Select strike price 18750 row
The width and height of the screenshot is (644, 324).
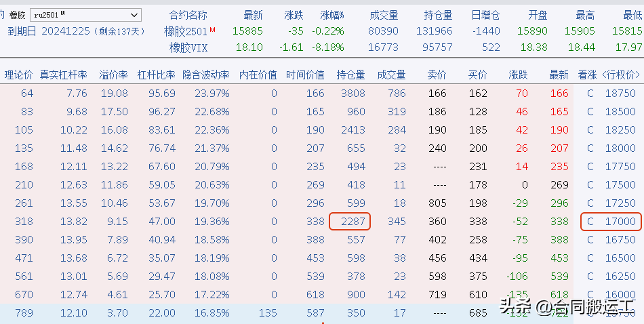620,94
